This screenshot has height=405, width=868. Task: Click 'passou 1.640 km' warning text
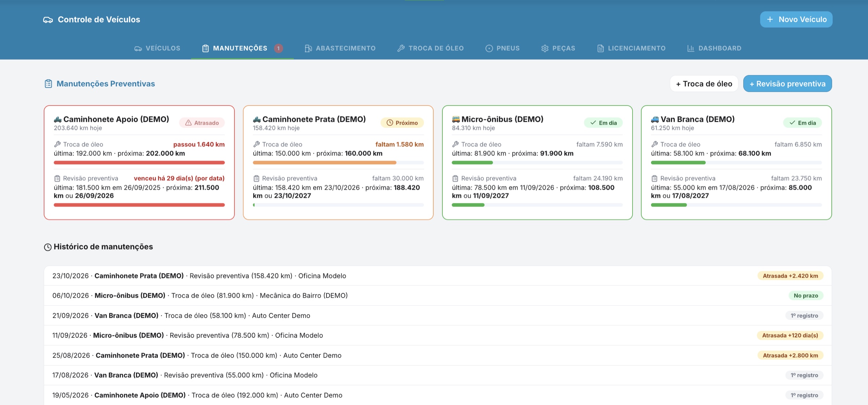(199, 145)
